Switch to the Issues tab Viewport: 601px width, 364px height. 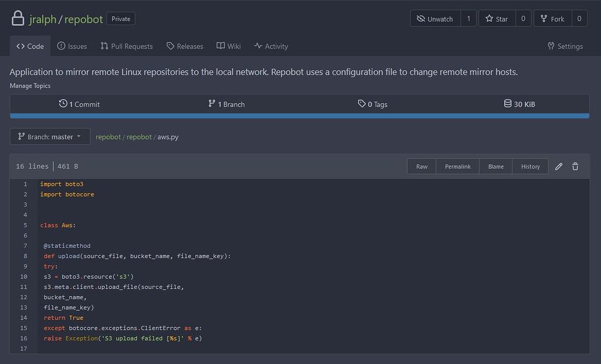72,46
